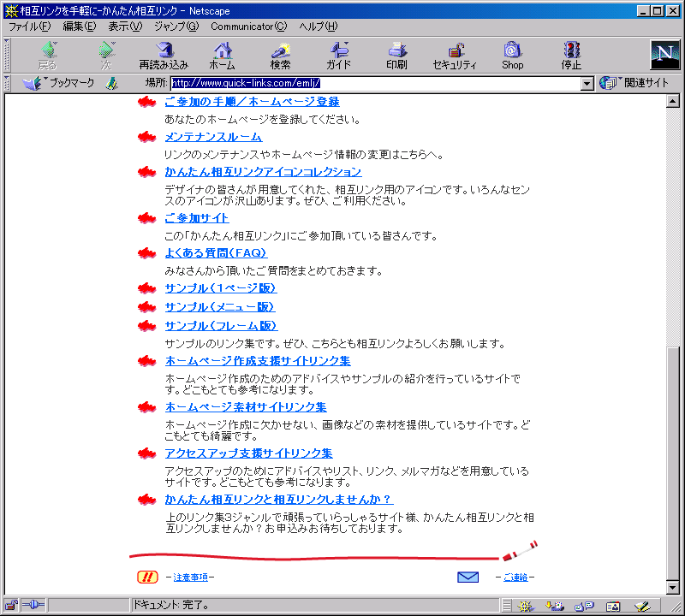
Task: Stop loading with 停止 button
Action: click(x=571, y=56)
